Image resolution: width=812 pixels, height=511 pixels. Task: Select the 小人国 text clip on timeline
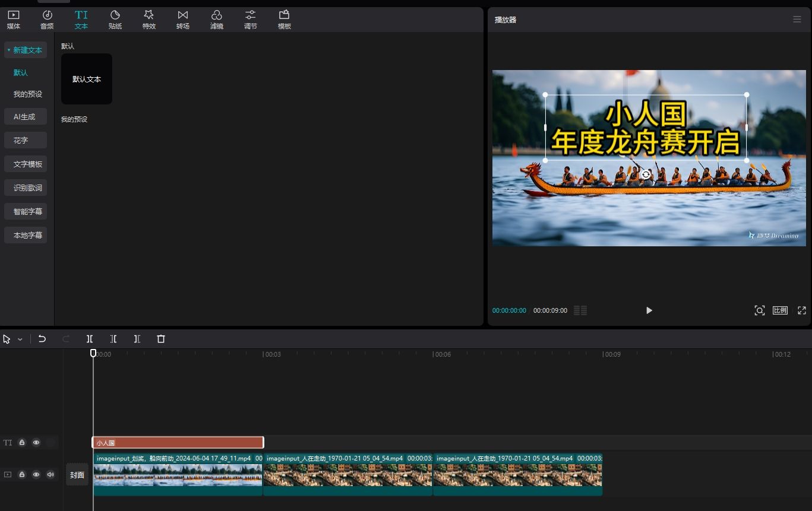click(178, 443)
